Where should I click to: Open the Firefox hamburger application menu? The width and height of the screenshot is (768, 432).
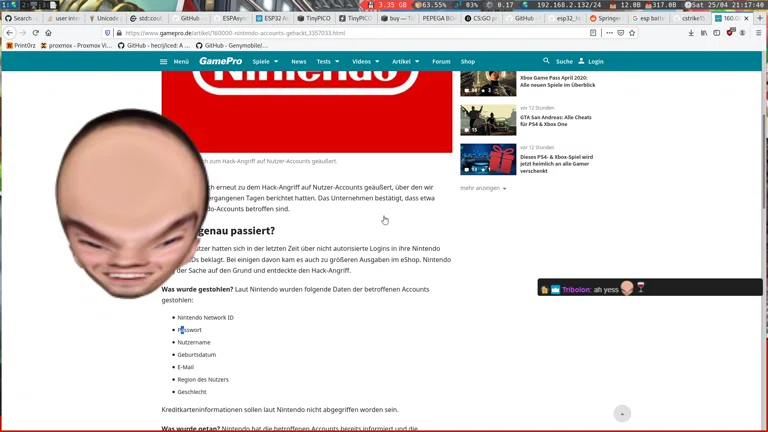click(758, 33)
